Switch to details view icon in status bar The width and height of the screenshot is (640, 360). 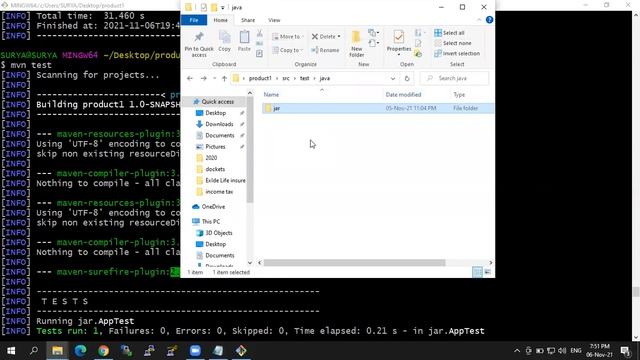click(477, 272)
